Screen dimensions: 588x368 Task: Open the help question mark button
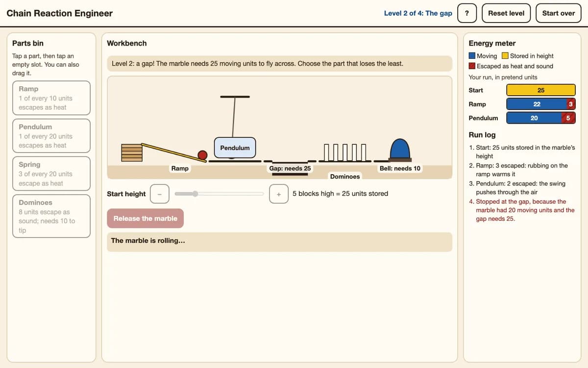[x=467, y=13]
